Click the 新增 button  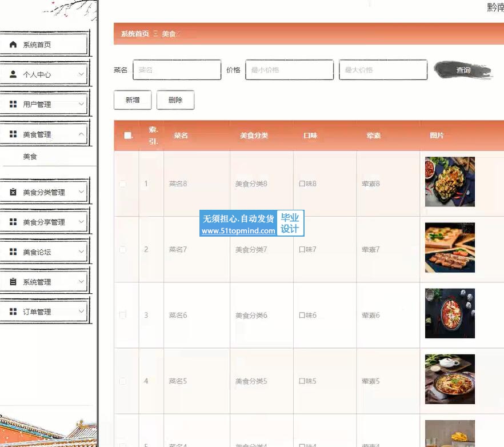(133, 100)
